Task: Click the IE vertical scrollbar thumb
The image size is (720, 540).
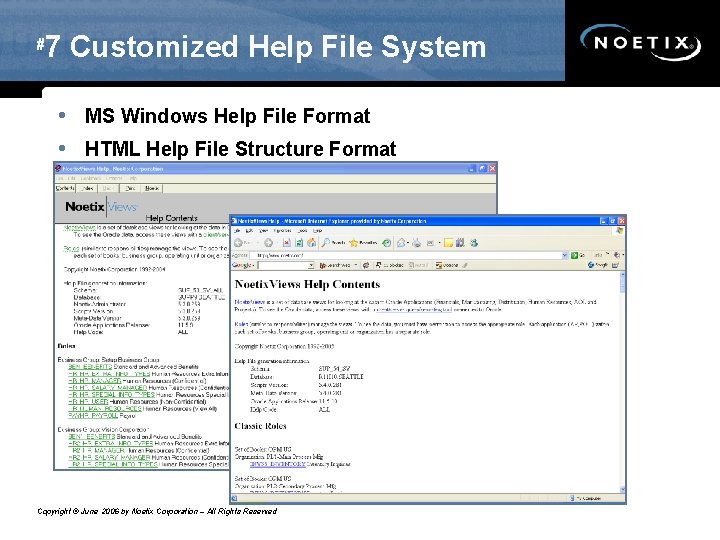Action: (x=623, y=286)
